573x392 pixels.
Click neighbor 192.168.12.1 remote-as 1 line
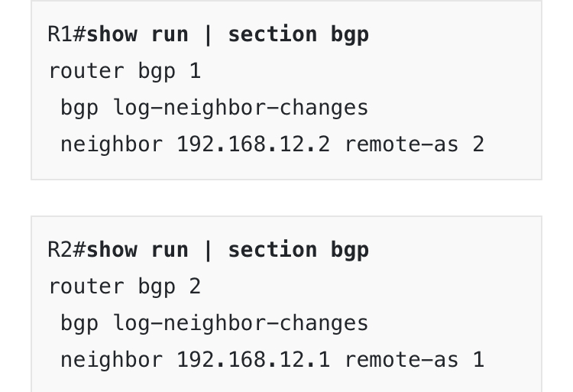[x=272, y=360]
